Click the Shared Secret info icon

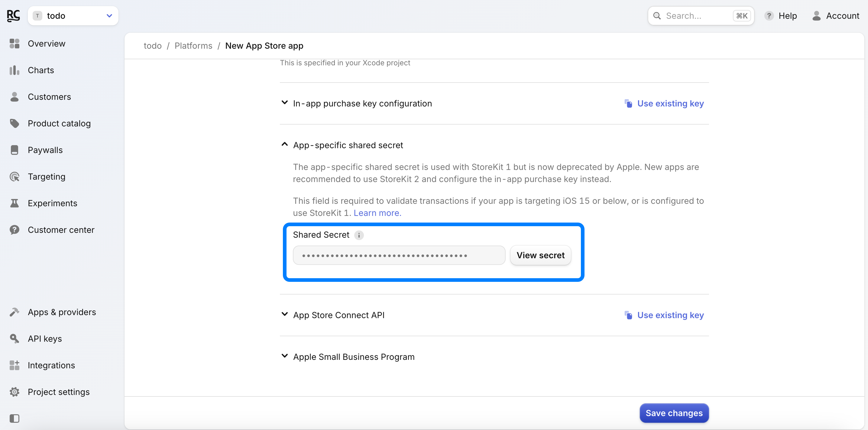point(359,235)
